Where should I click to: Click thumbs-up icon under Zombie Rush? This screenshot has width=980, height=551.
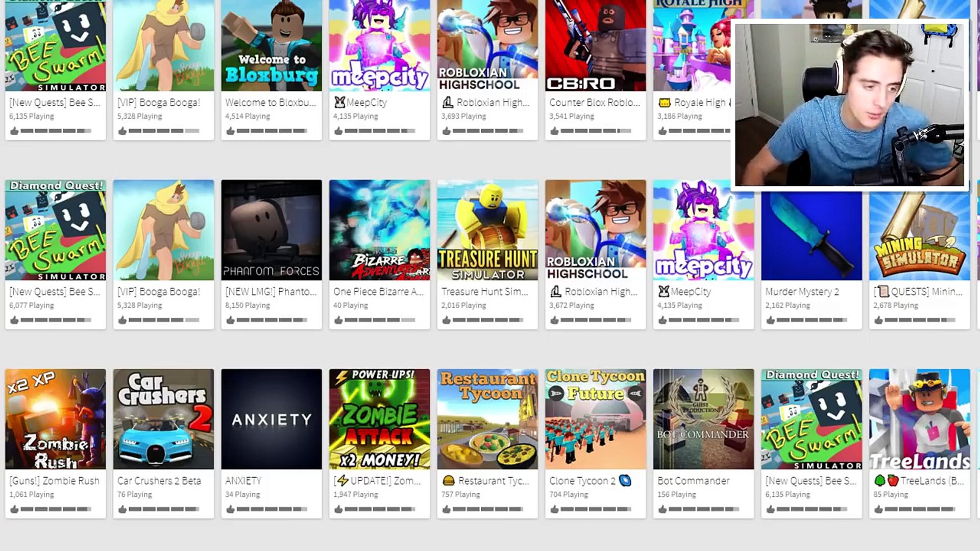tap(14, 509)
